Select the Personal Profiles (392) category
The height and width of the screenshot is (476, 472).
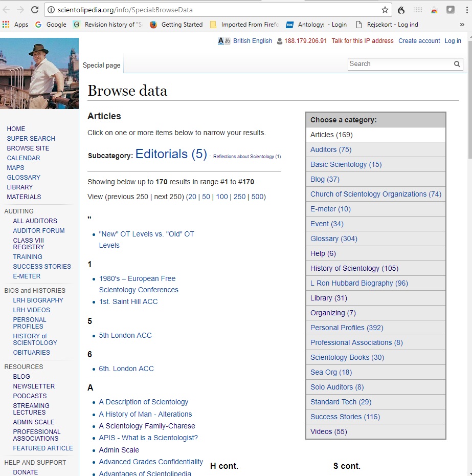[346, 328]
